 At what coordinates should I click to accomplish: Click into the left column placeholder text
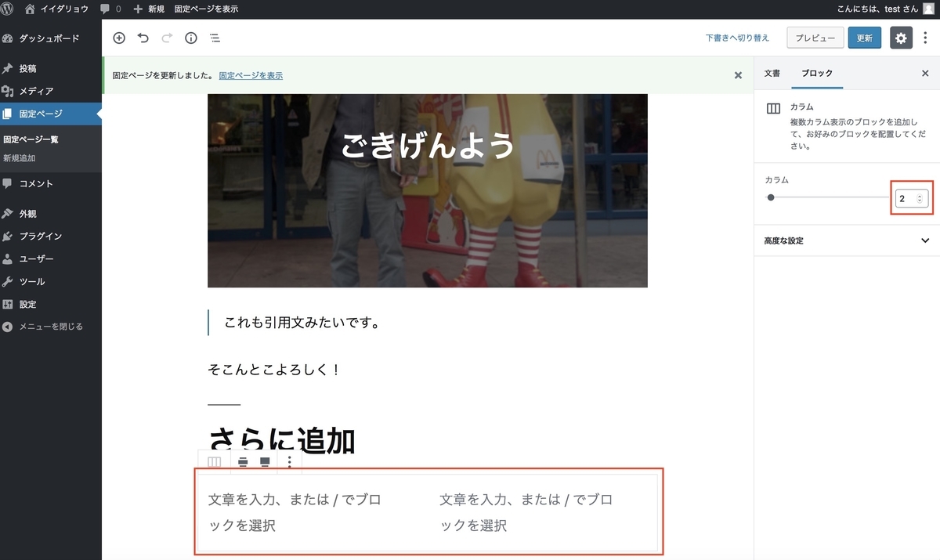pos(295,512)
